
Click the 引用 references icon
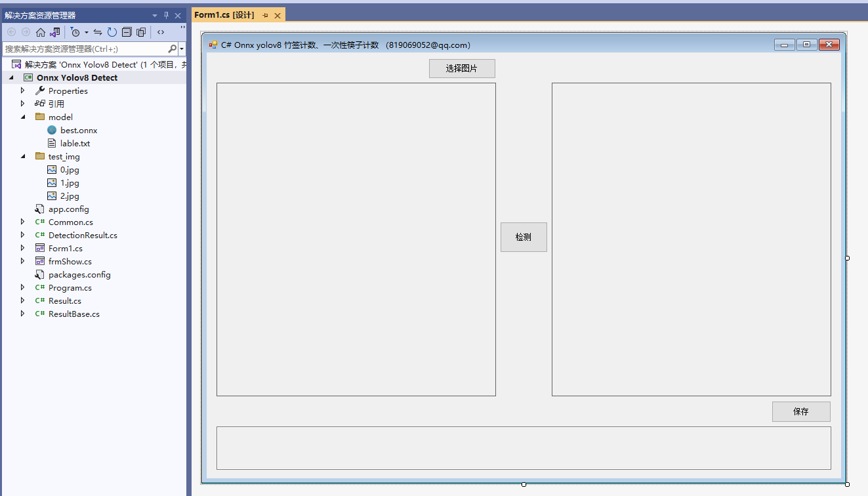pyautogui.click(x=40, y=104)
